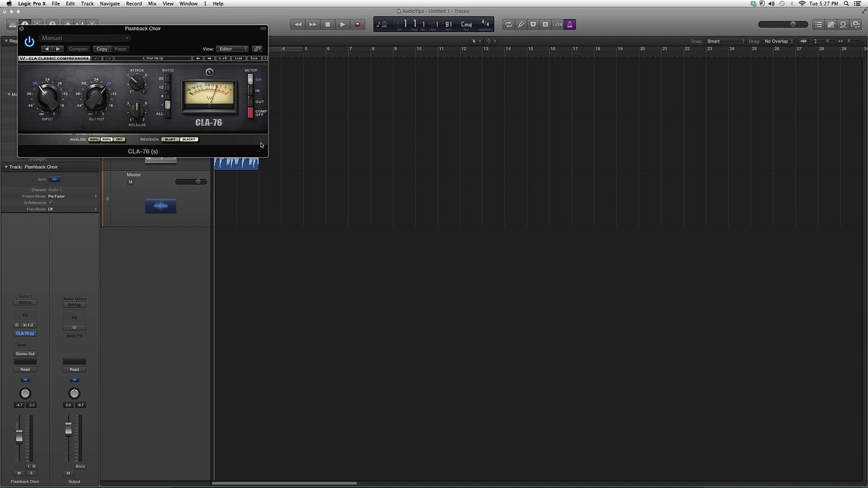The image size is (868, 488).
Task: Click the CLA-76 (s) insert slot
Action: 25,333
